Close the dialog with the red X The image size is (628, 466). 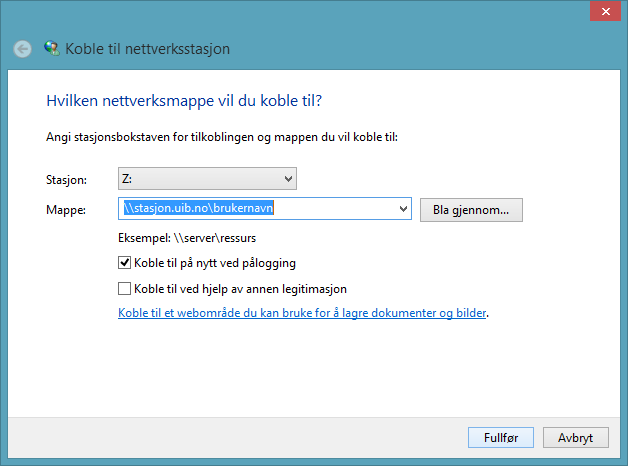click(603, 11)
